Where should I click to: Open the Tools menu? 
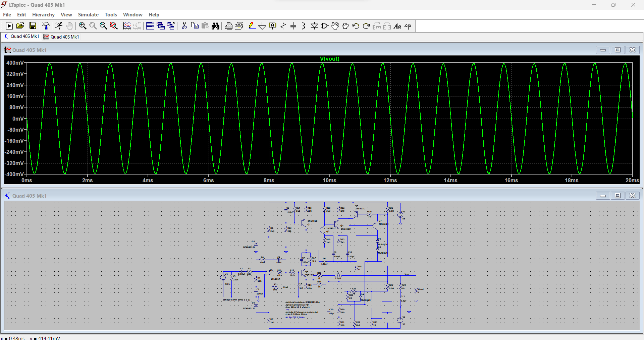111,15
